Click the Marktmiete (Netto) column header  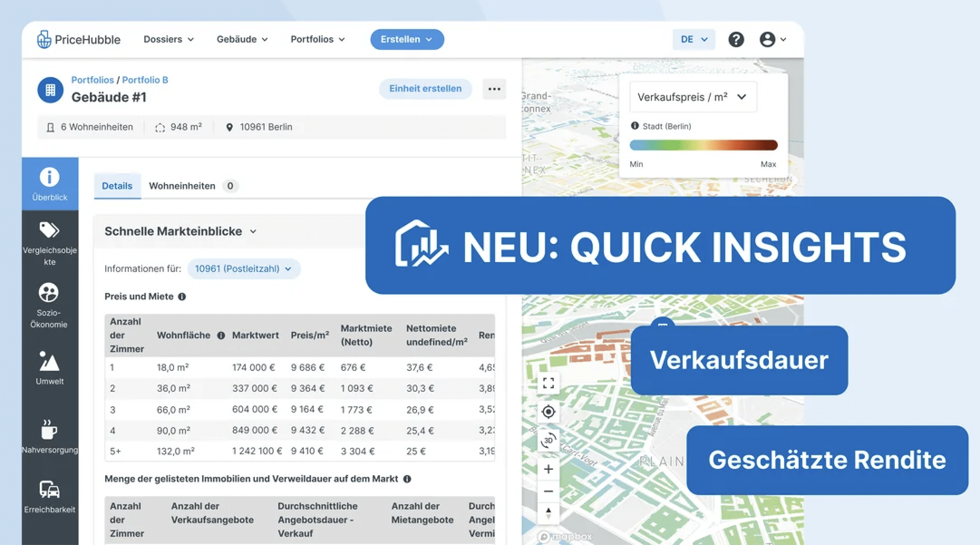(x=366, y=335)
